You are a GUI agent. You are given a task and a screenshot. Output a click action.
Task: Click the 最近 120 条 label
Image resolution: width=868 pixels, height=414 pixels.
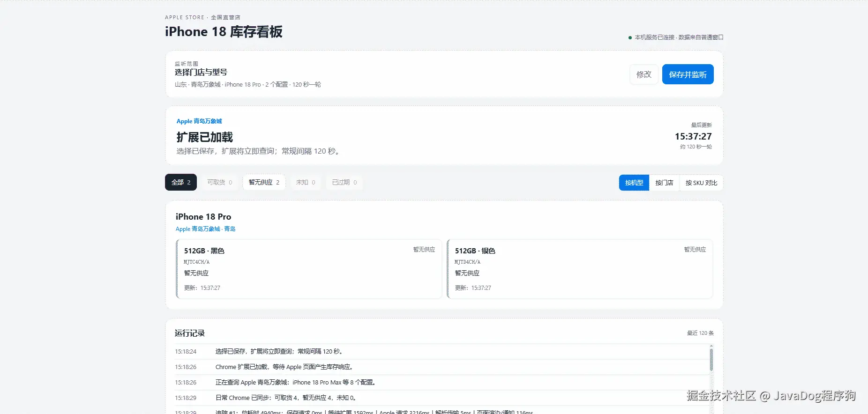pyautogui.click(x=700, y=333)
